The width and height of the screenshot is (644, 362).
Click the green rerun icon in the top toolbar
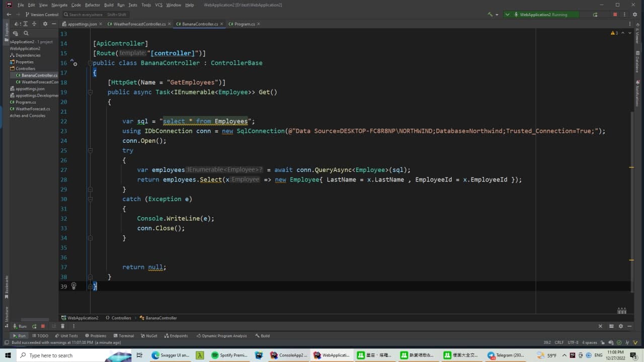(596, 15)
